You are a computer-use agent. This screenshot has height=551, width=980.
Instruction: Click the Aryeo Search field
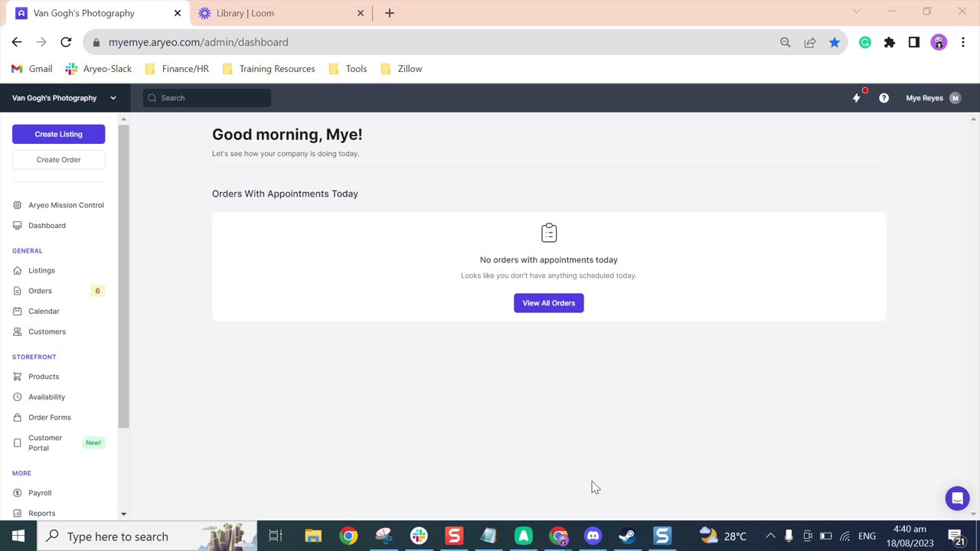tap(207, 98)
